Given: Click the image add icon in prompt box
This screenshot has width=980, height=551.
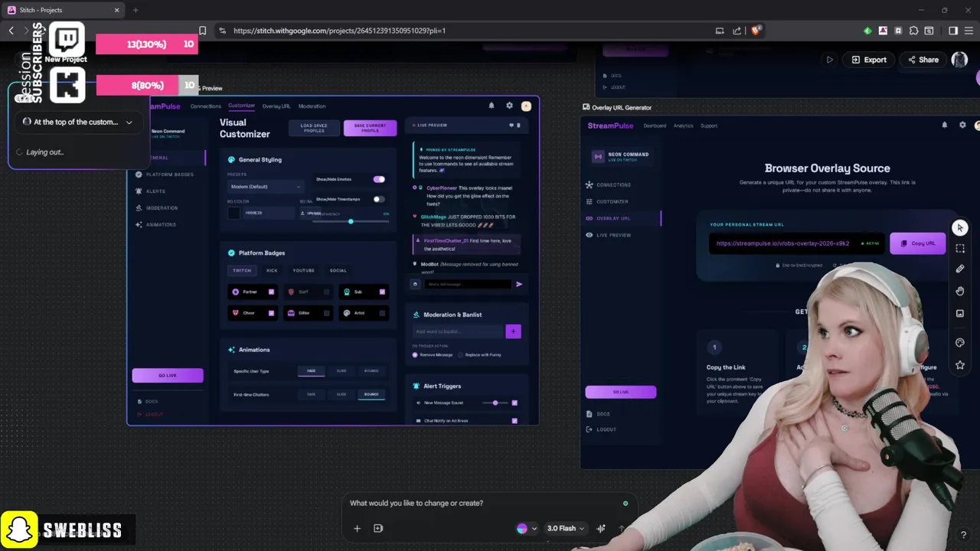Looking at the screenshot, I should [378, 528].
